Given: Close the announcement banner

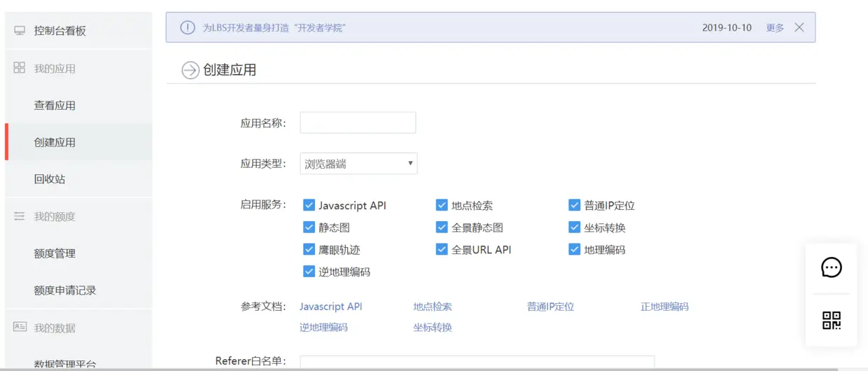Looking at the screenshot, I should click(799, 27).
